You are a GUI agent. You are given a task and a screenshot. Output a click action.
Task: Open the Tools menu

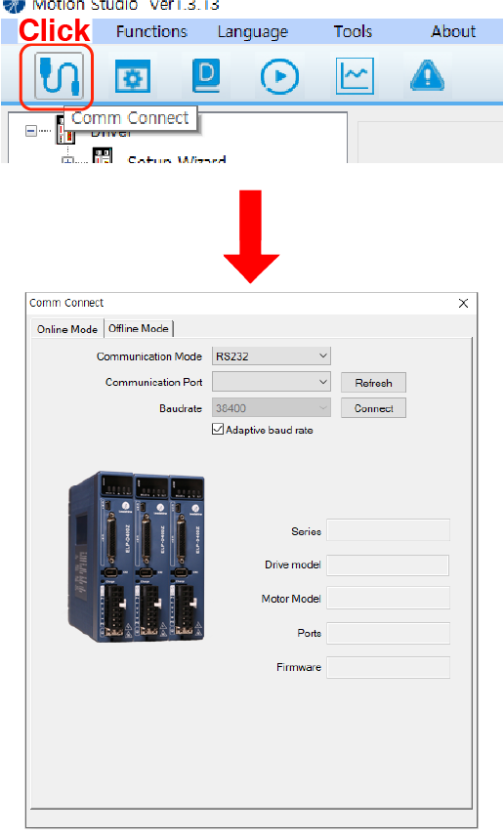(x=353, y=31)
